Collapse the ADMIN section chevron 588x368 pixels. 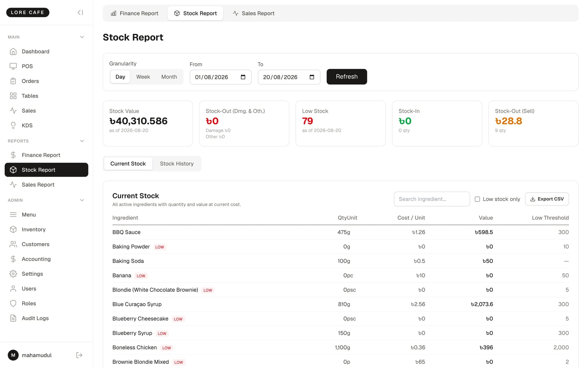click(x=82, y=200)
